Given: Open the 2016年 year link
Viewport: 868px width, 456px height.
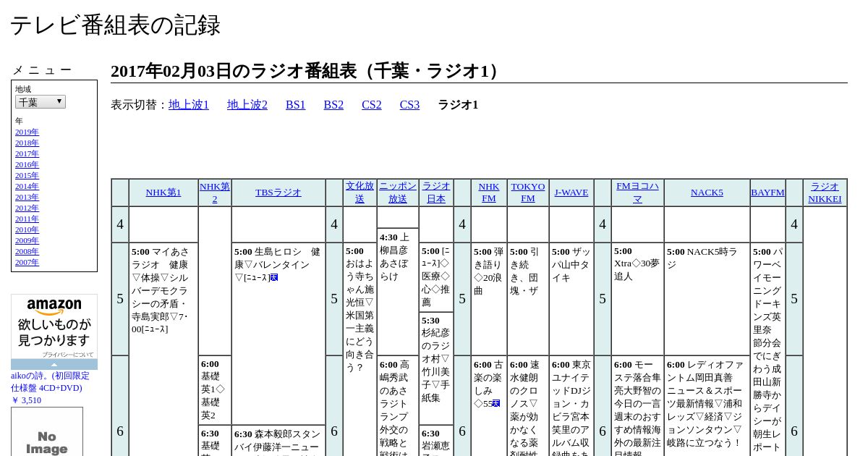Looking at the screenshot, I should point(27,164).
